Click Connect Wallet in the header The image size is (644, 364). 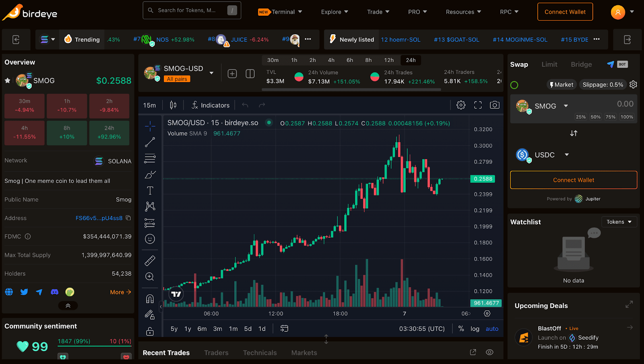(565, 12)
